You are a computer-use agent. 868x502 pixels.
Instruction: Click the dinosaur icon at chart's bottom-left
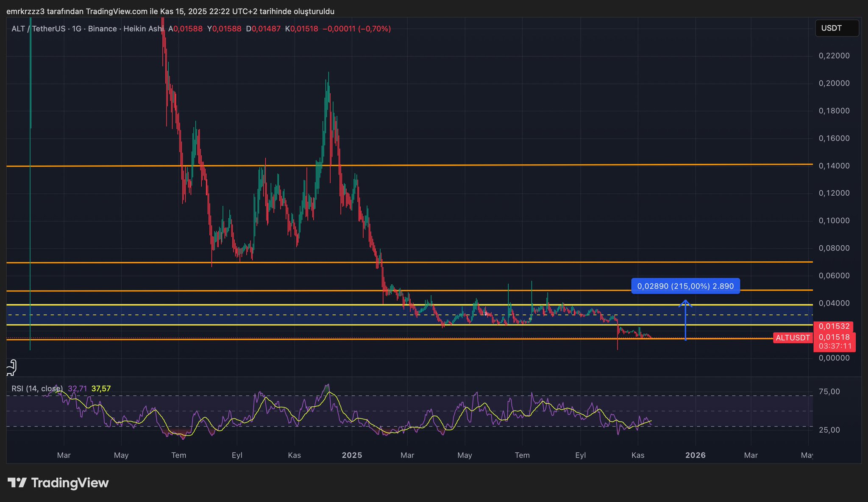tap(11, 367)
